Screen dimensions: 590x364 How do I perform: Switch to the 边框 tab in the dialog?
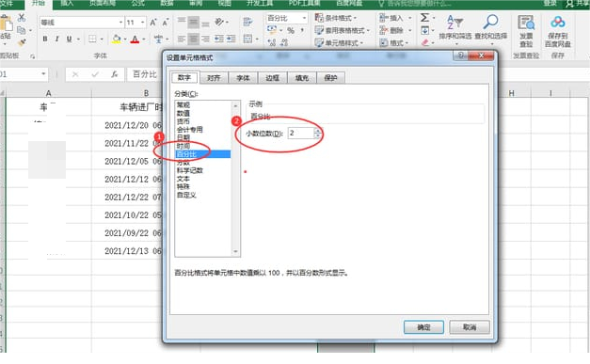273,78
